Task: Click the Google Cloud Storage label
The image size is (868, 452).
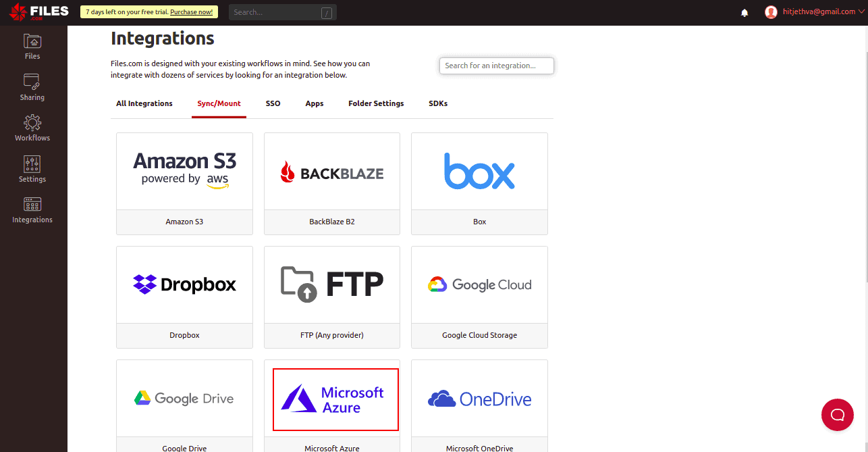Action: [x=479, y=335]
